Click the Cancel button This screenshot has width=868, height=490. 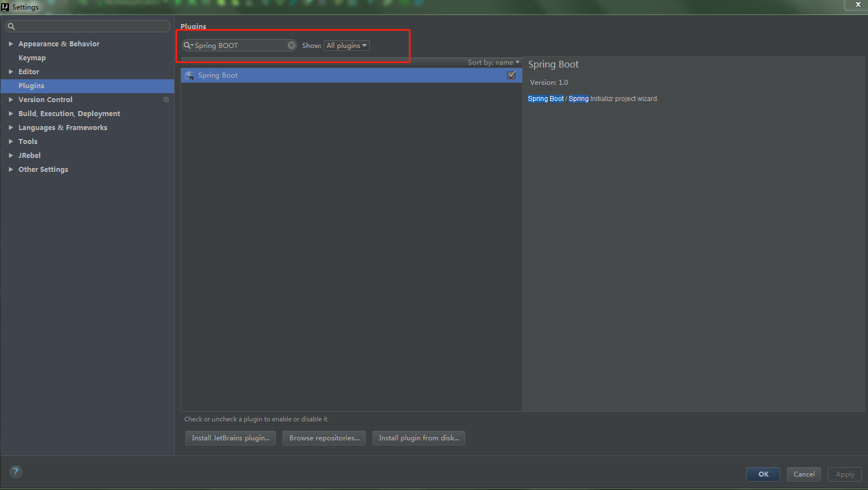(804, 474)
